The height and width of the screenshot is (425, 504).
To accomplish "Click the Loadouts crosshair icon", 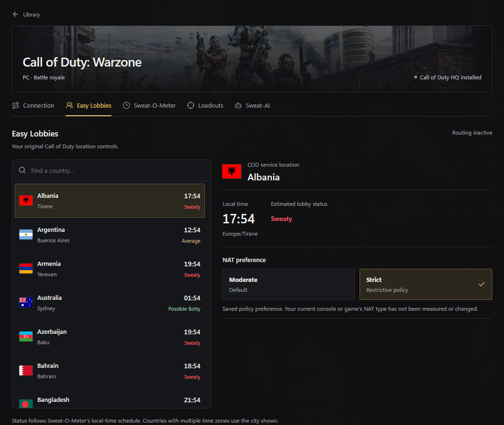I will [191, 105].
